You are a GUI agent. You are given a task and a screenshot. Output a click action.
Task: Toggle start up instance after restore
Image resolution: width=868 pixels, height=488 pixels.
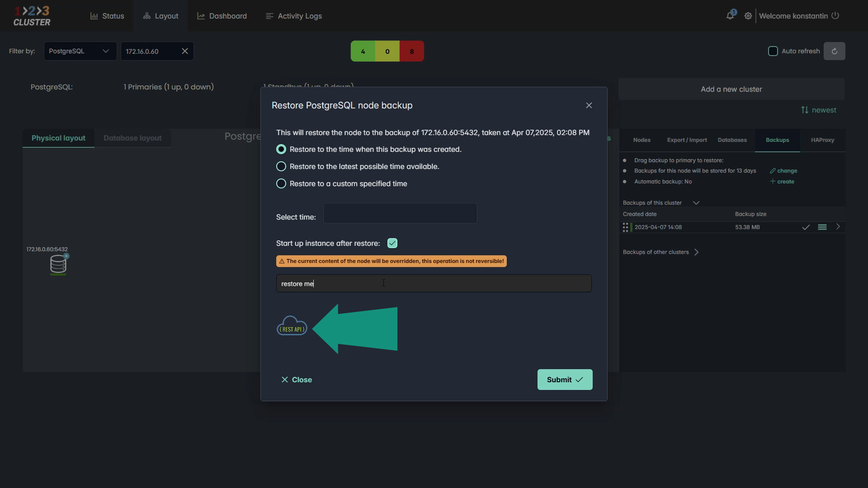[392, 243]
